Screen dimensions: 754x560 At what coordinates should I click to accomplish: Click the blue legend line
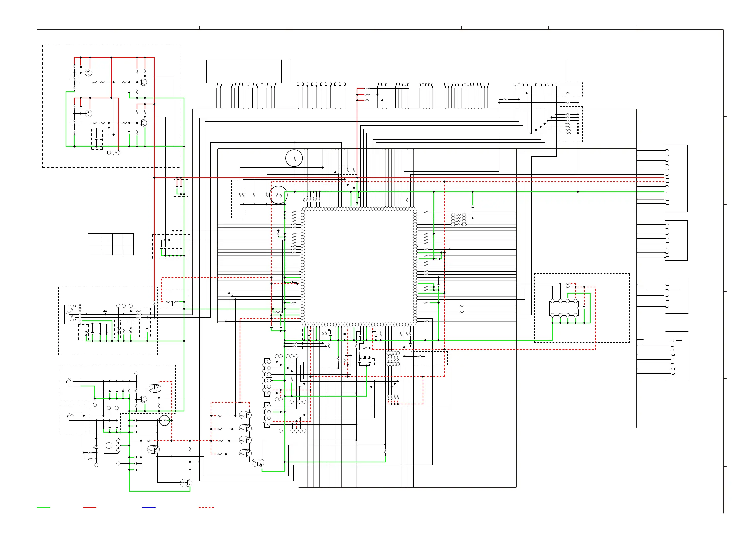click(x=149, y=508)
